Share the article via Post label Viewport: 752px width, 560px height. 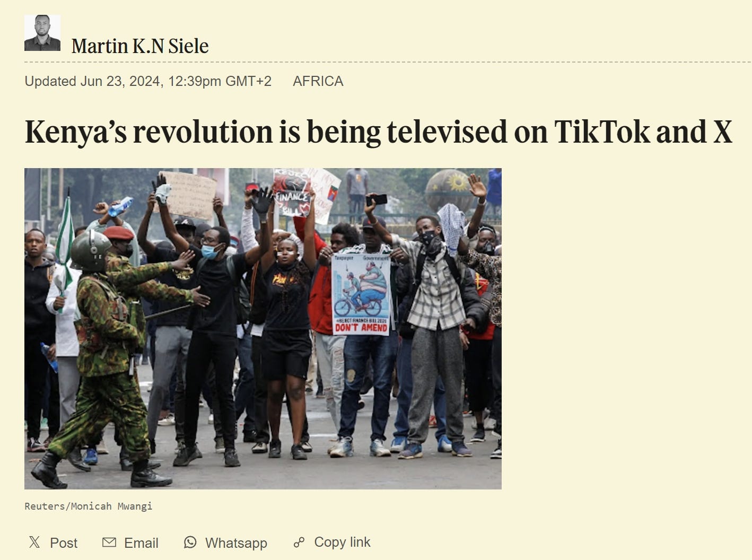(64, 543)
